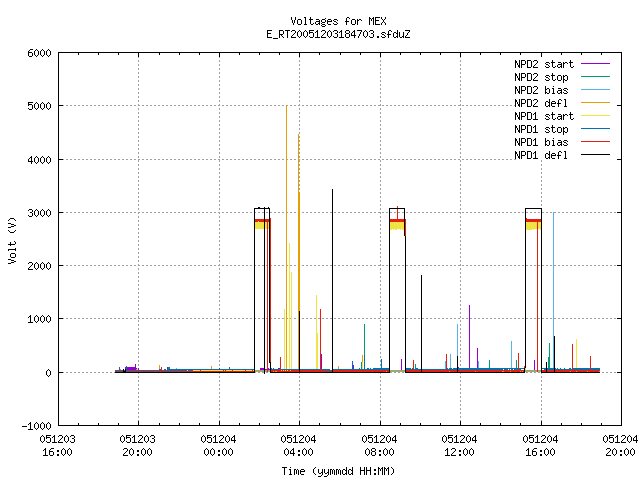Click the orange NPD2 defl legend line
This screenshot has height=480, width=640.
[596, 103]
